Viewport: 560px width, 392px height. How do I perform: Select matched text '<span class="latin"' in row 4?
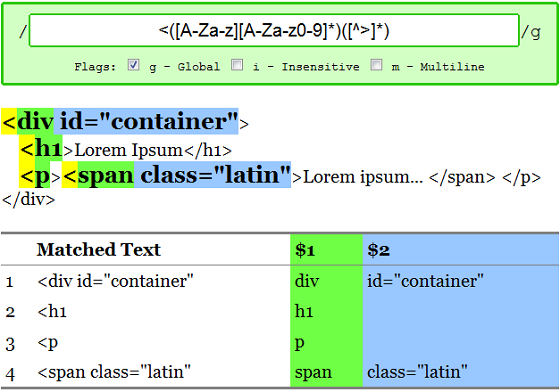point(114,372)
